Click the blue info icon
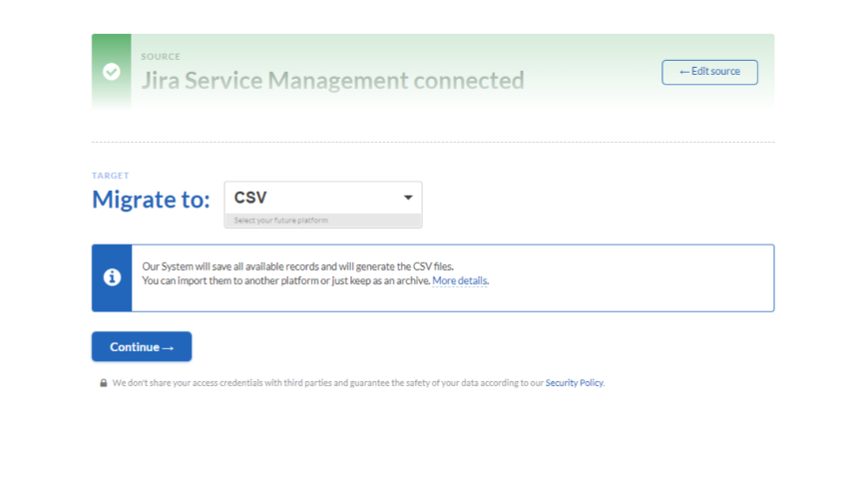 112,276
